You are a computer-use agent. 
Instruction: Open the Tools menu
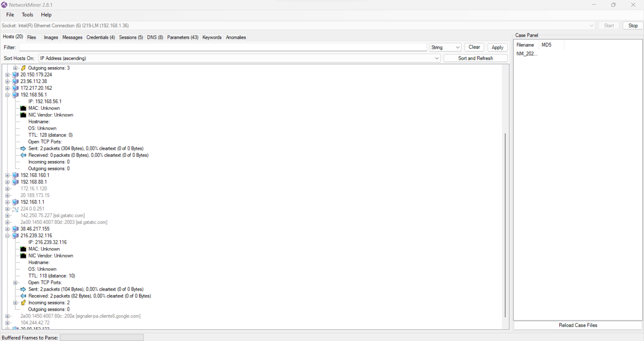(x=27, y=15)
